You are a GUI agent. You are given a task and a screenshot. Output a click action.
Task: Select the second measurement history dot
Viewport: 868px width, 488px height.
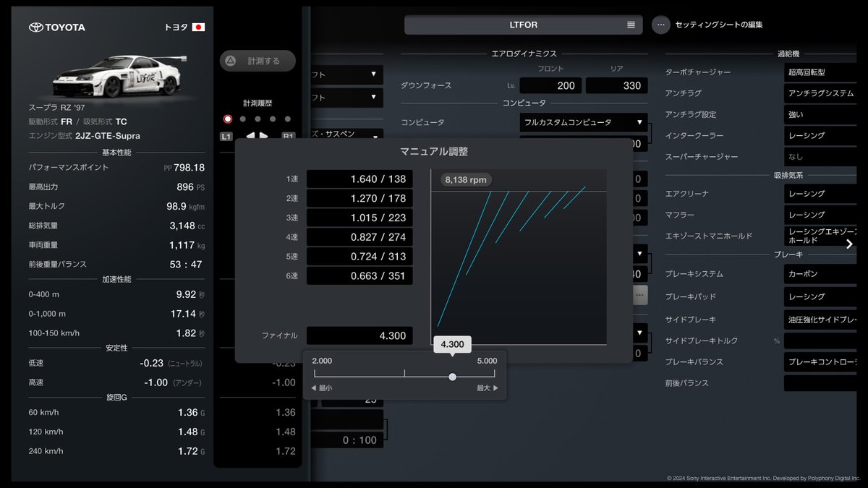click(242, 119)
